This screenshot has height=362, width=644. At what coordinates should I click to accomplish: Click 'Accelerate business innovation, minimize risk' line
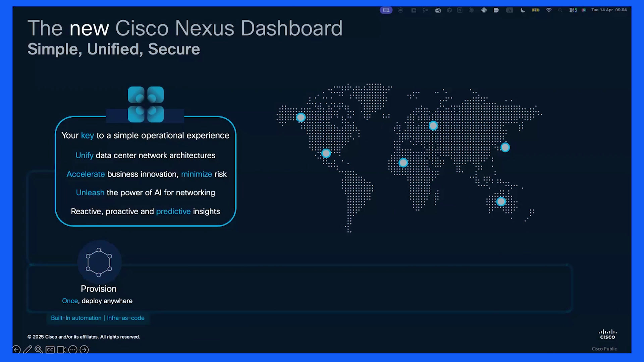click(x=147, y=174)
